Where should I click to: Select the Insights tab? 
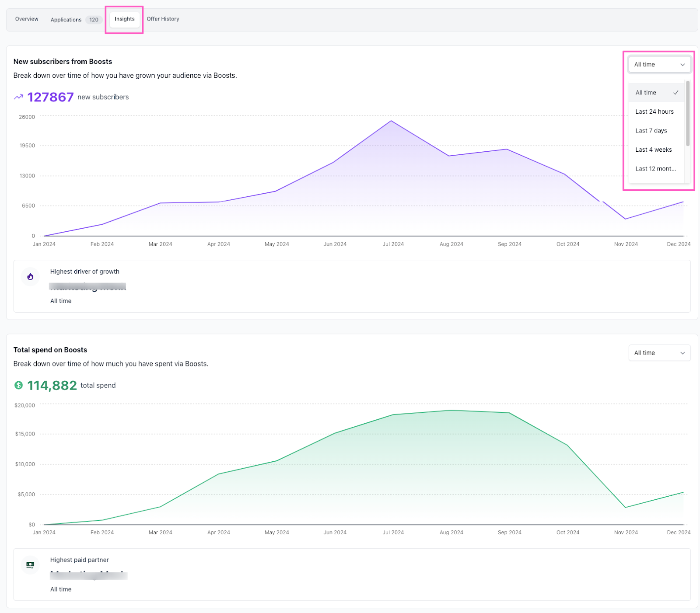pyautogui.click(x=125, y=19)
